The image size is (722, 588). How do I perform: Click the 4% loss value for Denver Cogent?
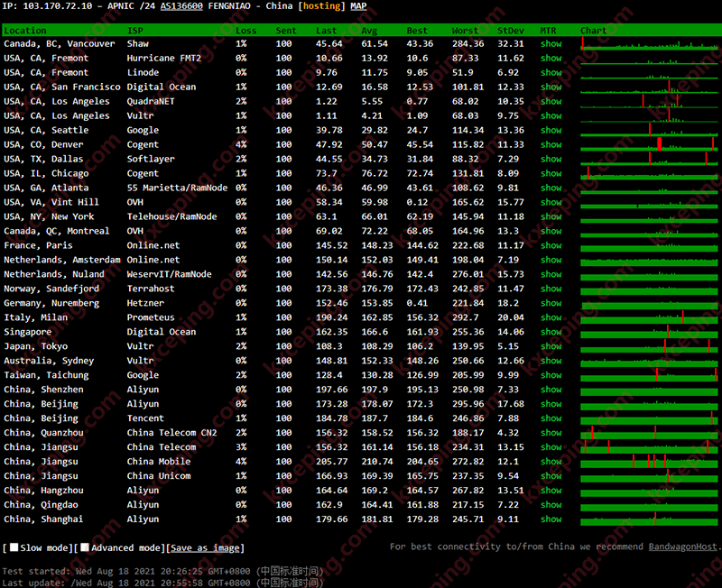click(x=241, y=144)
